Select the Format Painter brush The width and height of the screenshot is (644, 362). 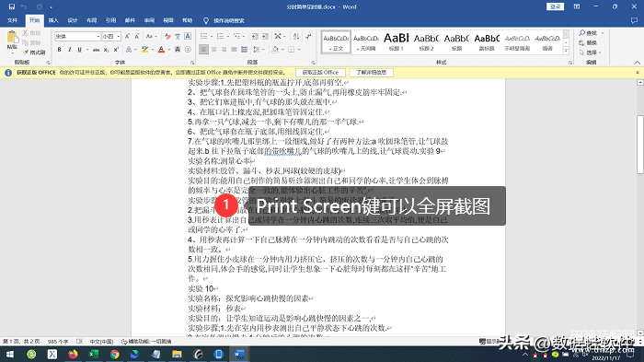pos(33,53)
